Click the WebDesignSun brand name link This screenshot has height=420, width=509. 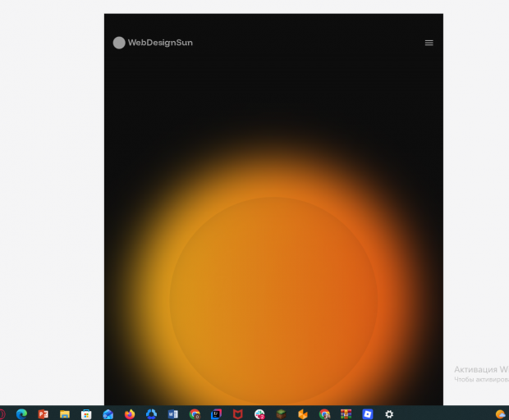tap(160, 43)
